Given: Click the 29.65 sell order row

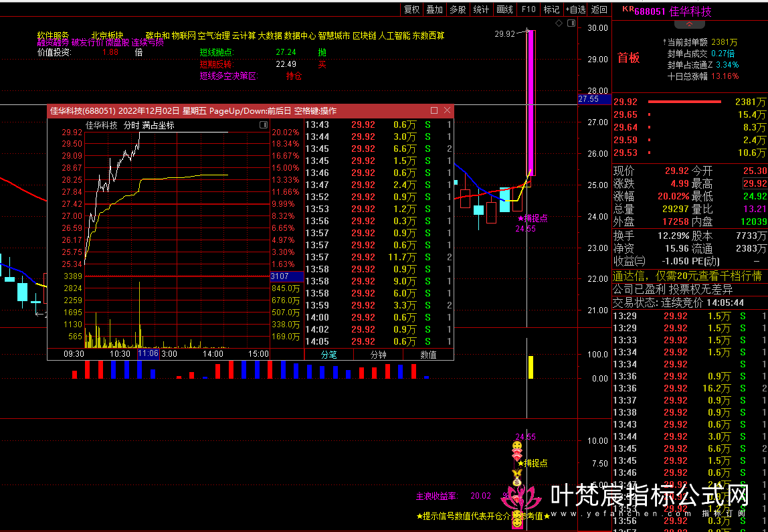Looking at the screenshot, I should point(690,114).
